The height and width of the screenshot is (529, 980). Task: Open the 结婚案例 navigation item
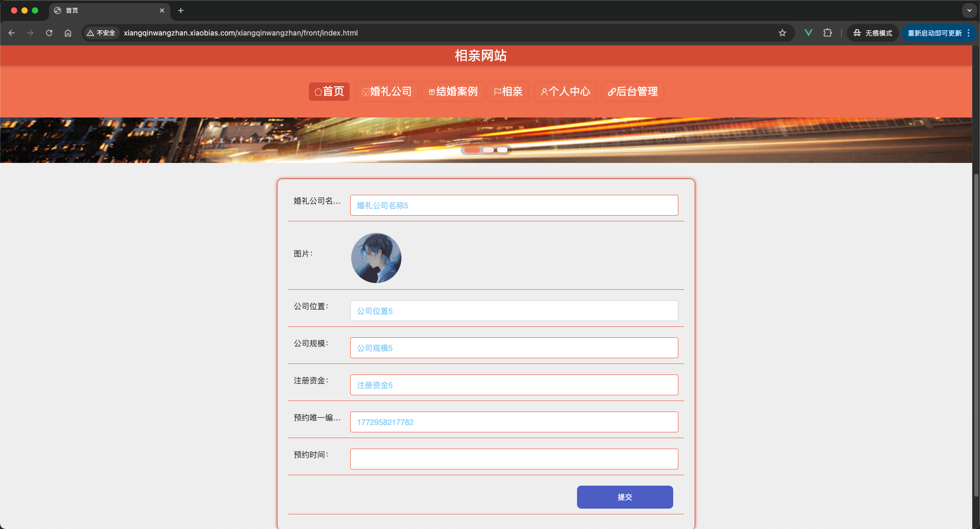click(453, 91)
